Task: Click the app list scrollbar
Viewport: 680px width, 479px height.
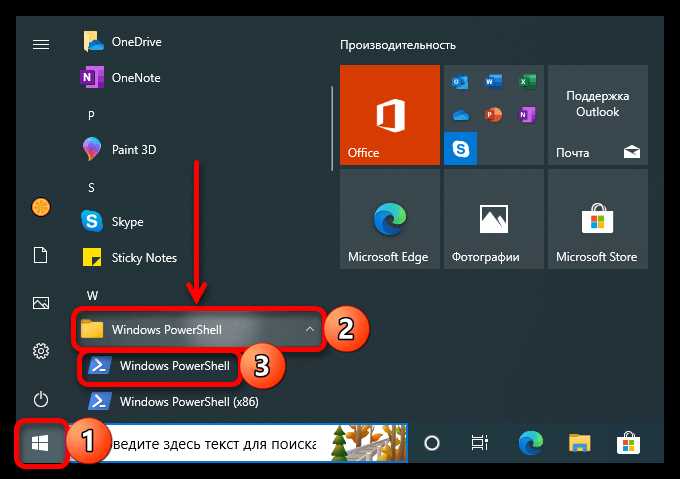Action: (x=332, y=129)
